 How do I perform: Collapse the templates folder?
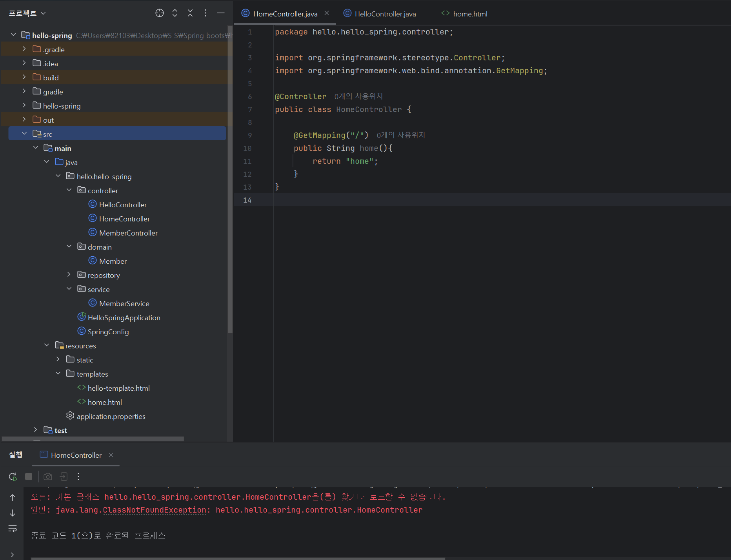[58, 373]
